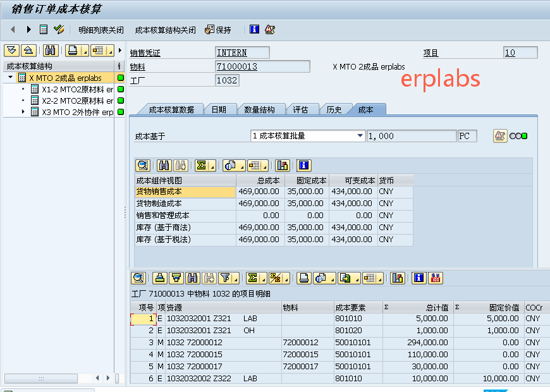Open layout dropdown arrow in left toolbar
Viewport: 550px width, 392px height.
[111, 52]
